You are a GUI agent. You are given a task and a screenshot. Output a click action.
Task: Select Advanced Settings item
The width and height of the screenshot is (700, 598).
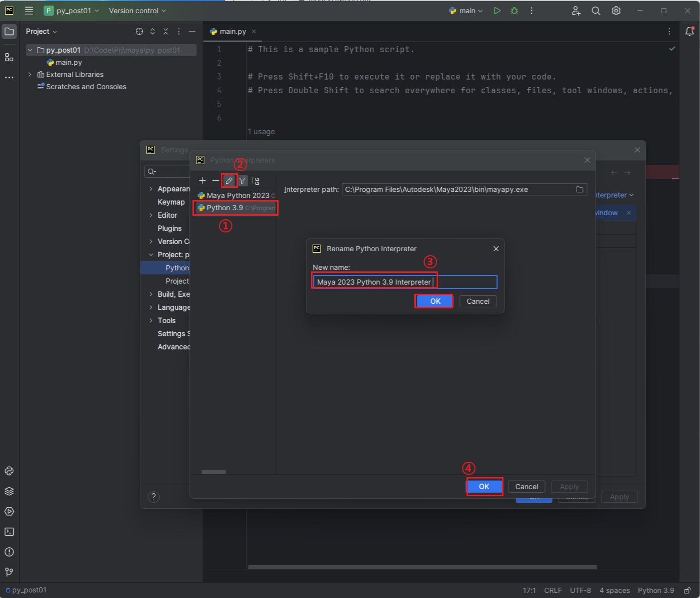(174, 347)
